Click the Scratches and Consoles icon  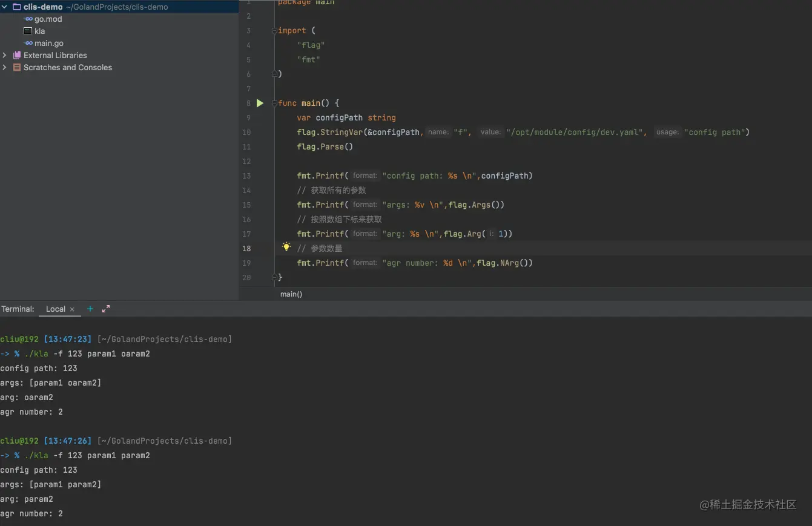point(17,67)
